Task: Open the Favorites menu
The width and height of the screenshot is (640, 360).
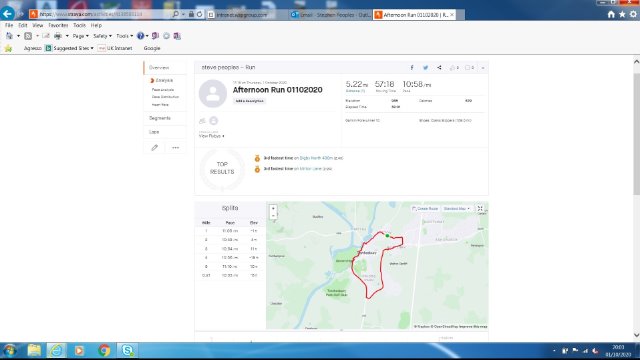Action: pyautogui.click(x=58, y=25)
